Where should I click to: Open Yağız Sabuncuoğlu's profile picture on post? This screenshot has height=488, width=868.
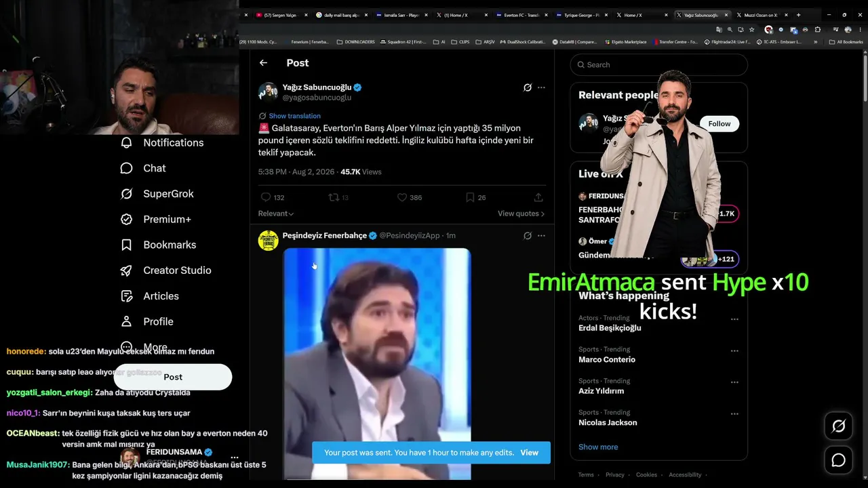pos(269,92)
